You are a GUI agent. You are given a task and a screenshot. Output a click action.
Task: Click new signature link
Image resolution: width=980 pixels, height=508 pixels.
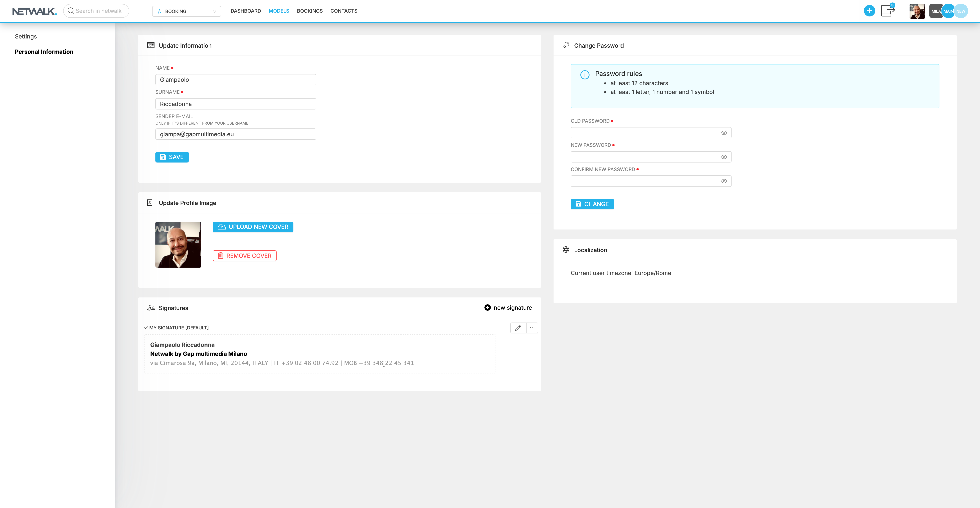(513, 307)
